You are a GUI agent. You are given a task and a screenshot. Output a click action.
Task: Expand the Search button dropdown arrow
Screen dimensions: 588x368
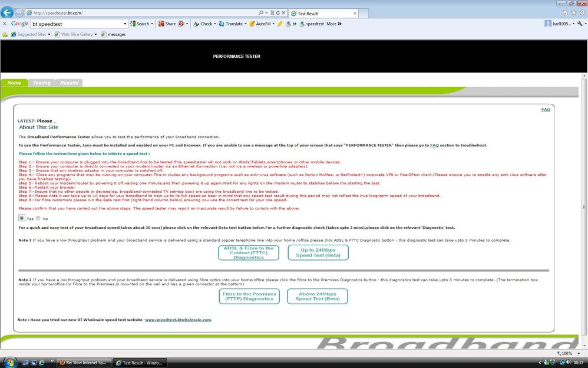pyautogui.click(x=152, y=24)
